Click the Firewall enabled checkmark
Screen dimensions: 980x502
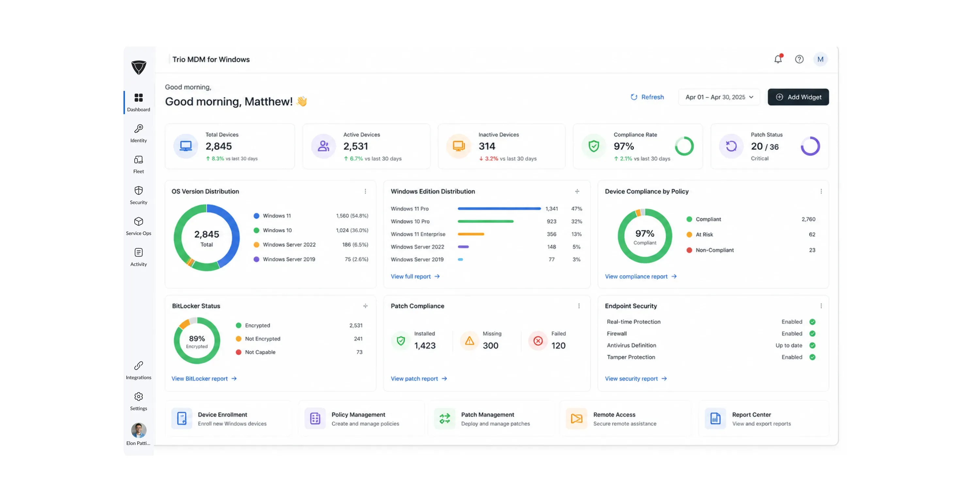click(812, 334)
